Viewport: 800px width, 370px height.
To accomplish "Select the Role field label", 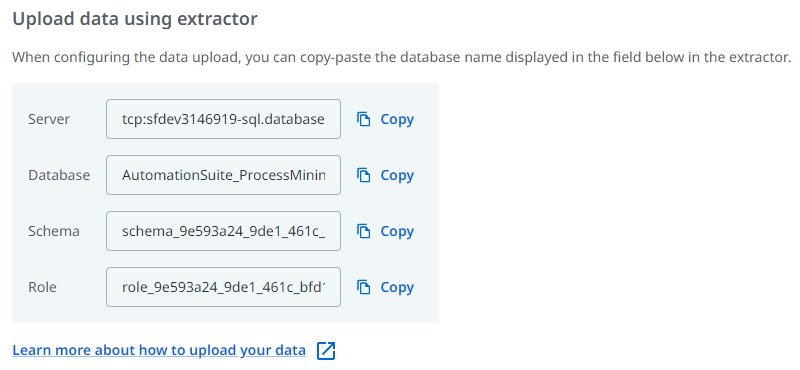I will [42, 287].
